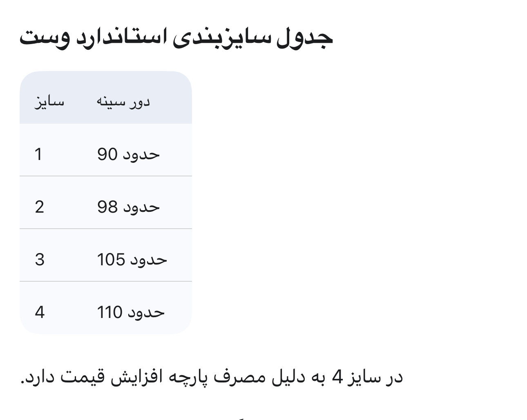
Task: Click the "حدود 90" chest cell
Action: point(128,154)
